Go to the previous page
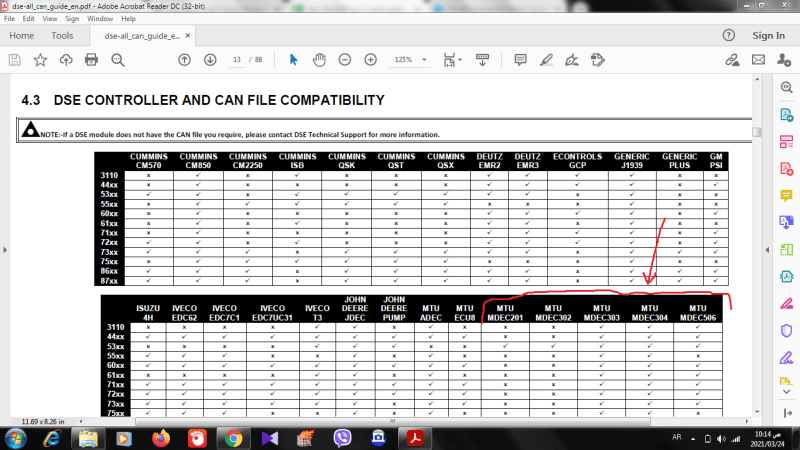This screenshot has height=450, width=800. click(184, 60)
